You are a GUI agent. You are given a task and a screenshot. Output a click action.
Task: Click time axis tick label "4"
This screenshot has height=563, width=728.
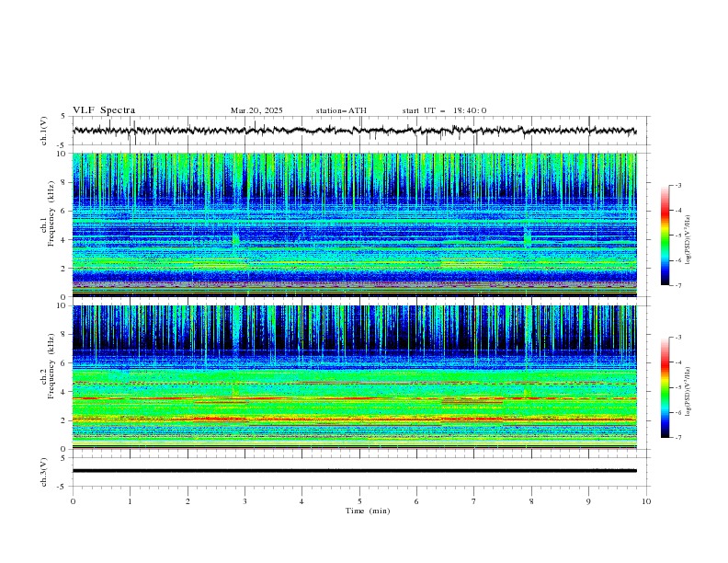[301, 501]
